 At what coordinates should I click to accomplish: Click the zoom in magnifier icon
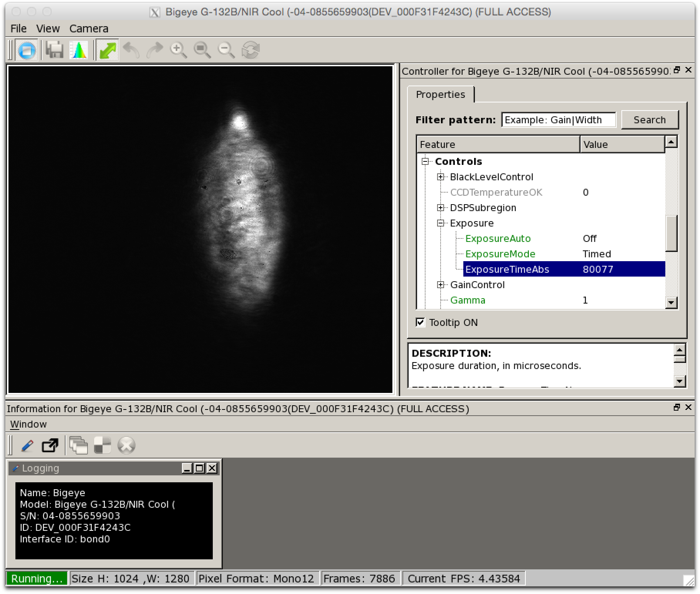(x=178, y=50)
